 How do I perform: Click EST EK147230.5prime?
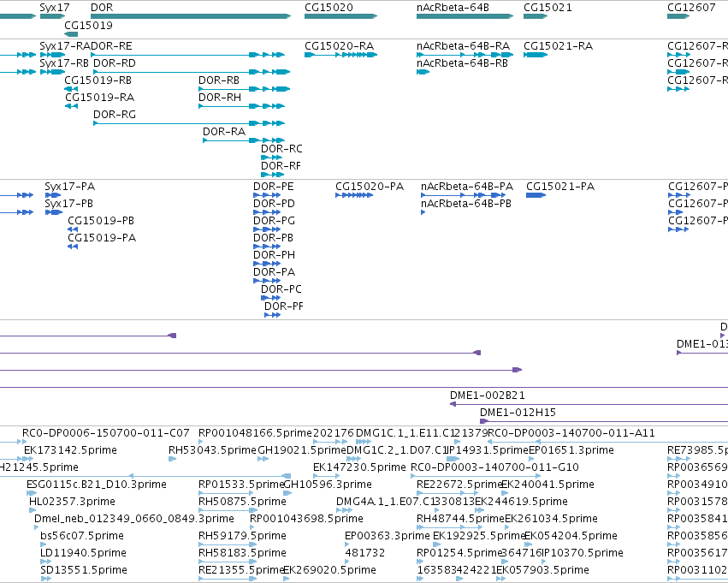pos(359,467)
